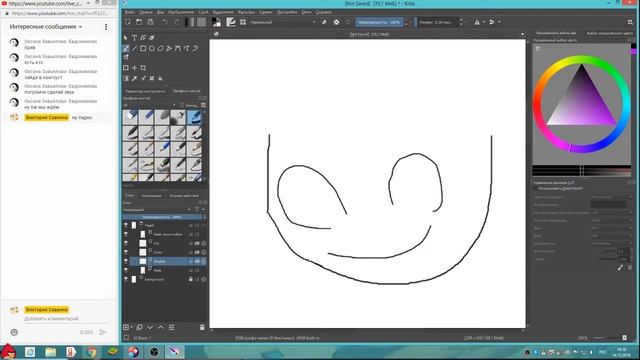This screenshot has height=360, width=640.
Task: Switch to the brush presets tab
Action: click(x=187, y=91)
